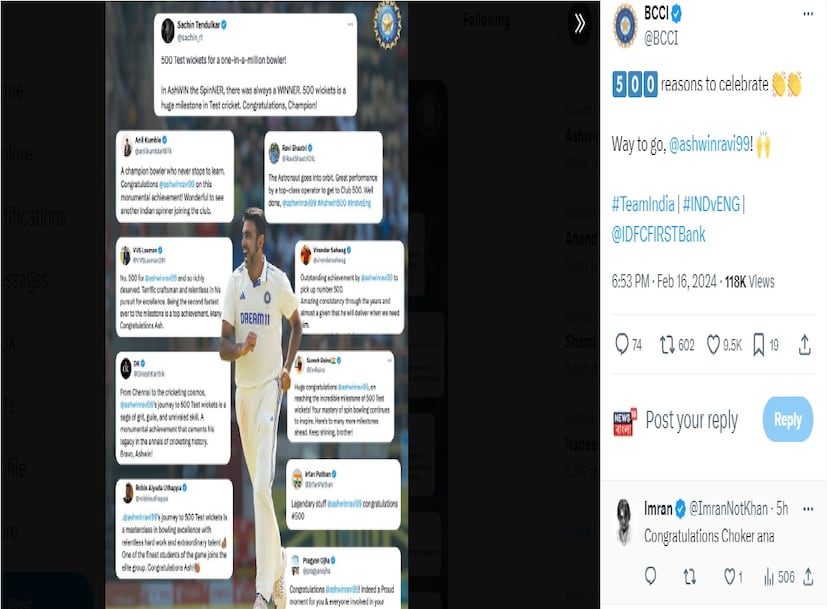Repost Imran's reply comment
The height and width of the screenshot is (609, 827).
coord(689,577)
